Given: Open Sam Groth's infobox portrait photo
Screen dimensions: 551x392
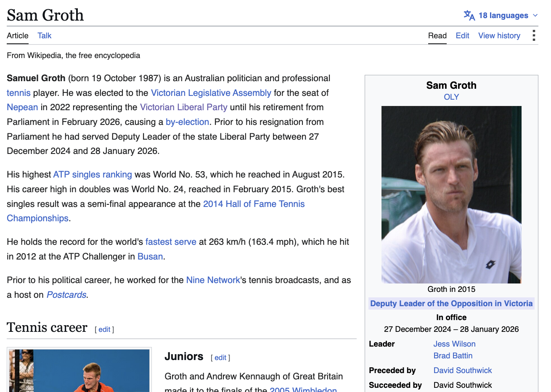Looking at the screenshot, I should [451, 195].
